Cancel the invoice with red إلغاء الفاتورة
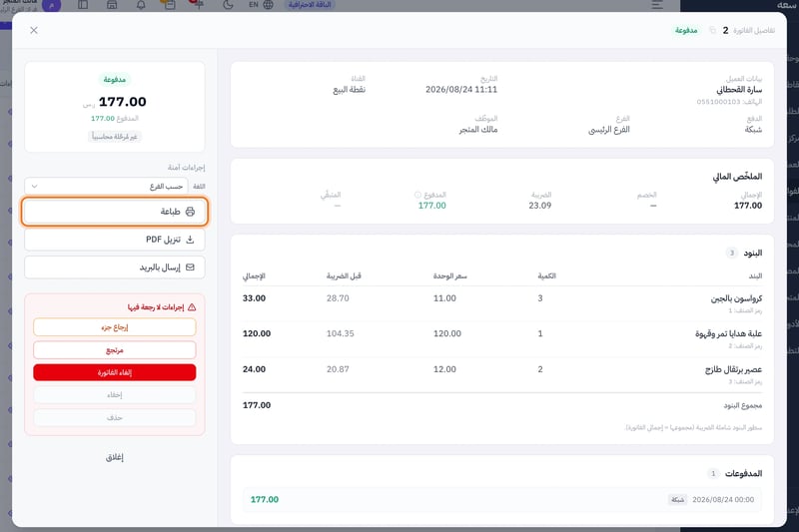The width and height of the screenshot is (799, 532). (x=115, y=372)
